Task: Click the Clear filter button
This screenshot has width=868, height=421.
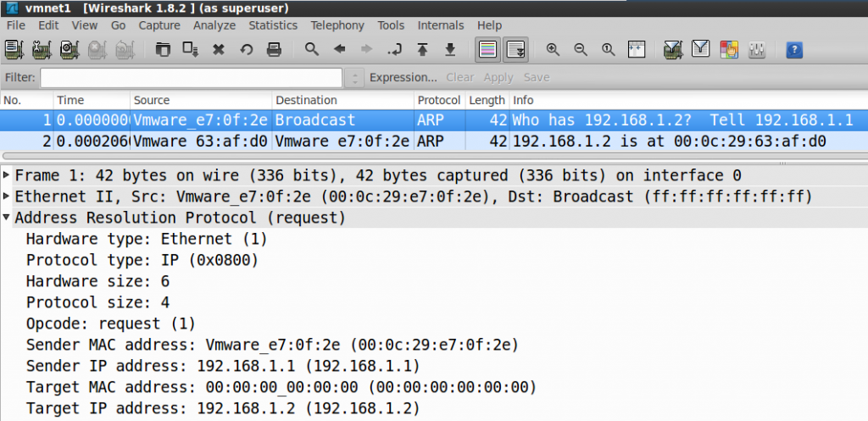Action: point(460,77)
